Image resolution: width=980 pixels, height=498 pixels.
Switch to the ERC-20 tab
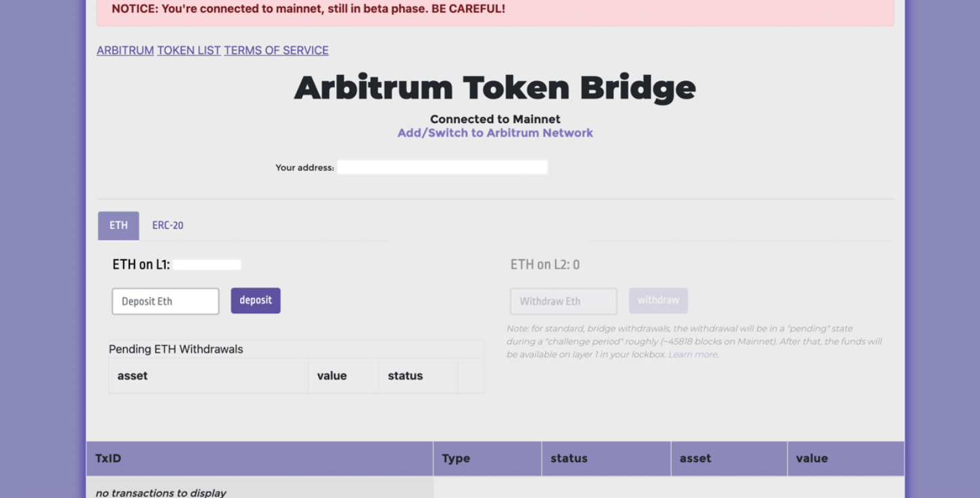[168, 225]
